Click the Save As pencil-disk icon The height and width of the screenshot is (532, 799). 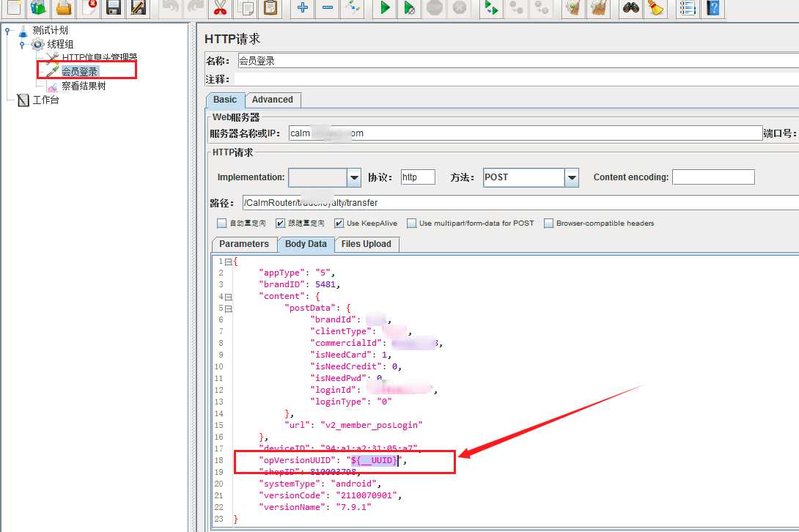pyautogui.click(x=139, y=7)
